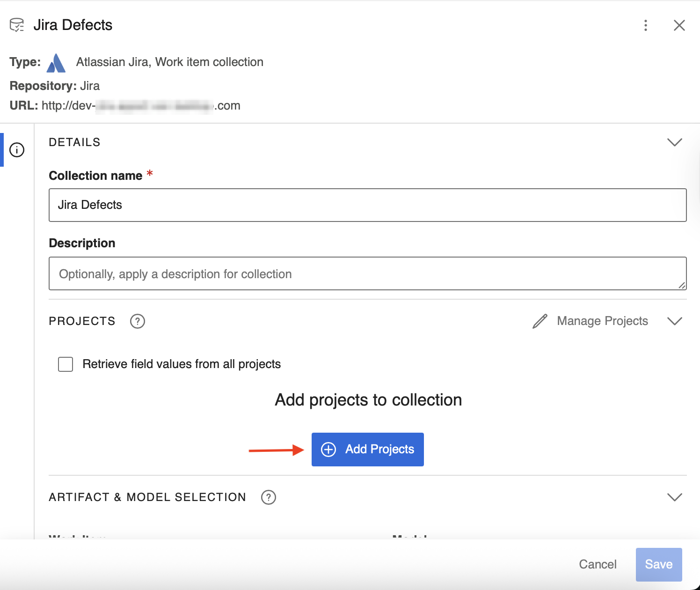Click the DETAILS section header

[x=74, y=142]
